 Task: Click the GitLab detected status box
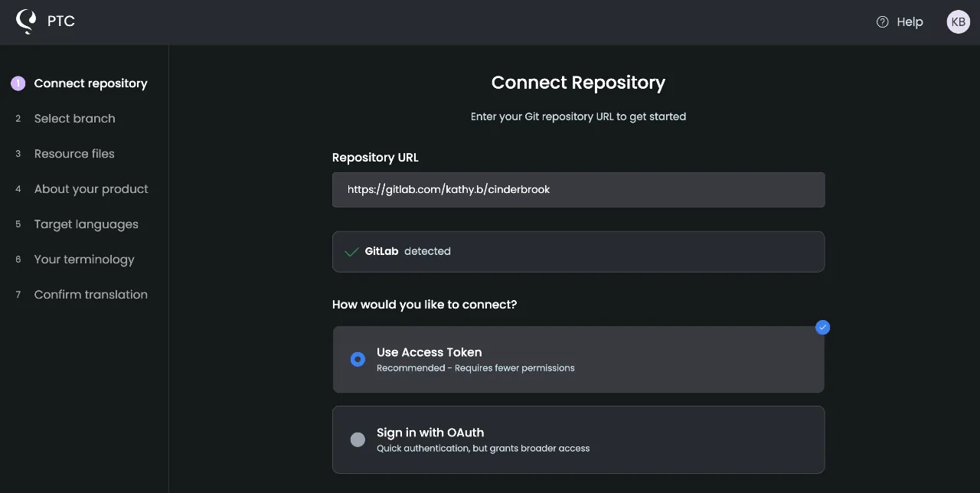pyautogui.click(x=578, y=252)
